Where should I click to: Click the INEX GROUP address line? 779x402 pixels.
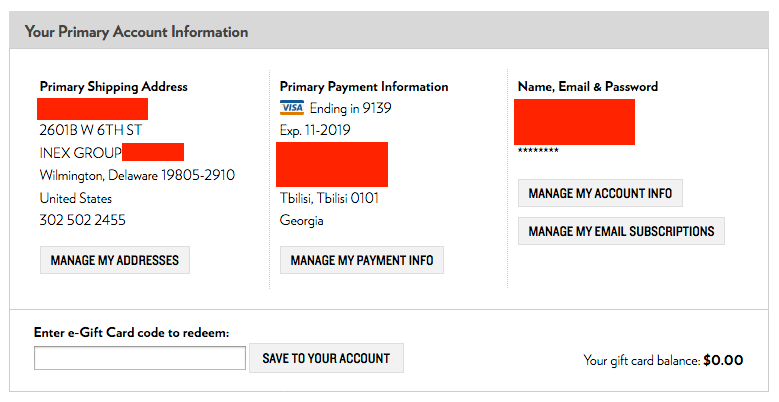point(80,153)
